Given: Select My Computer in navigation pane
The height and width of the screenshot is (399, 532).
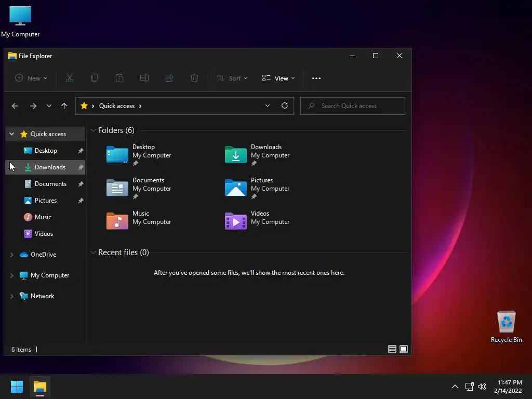Looking at the screenshot, I should coord(46,275).
